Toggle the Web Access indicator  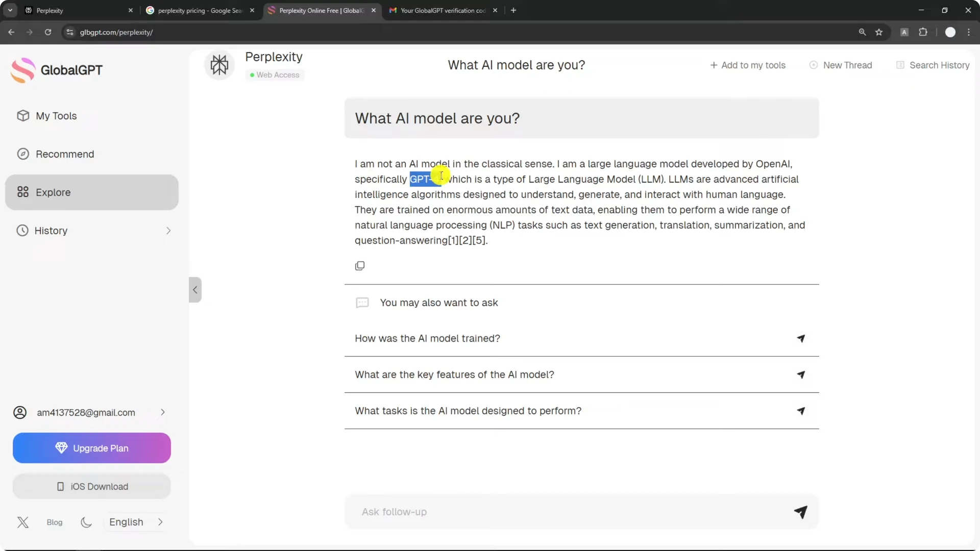point(275,74)
